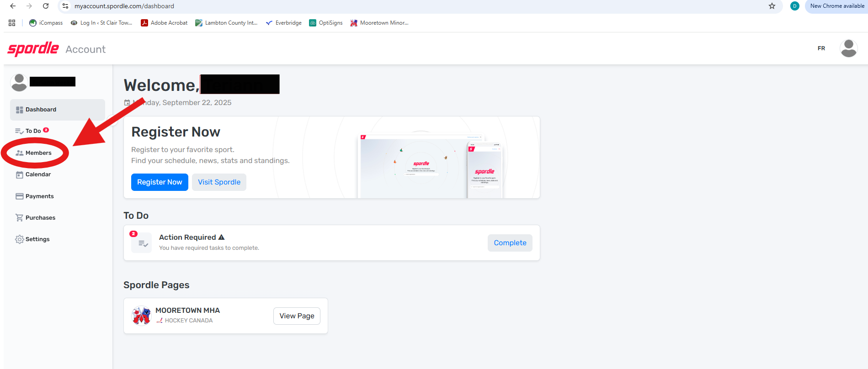
Task: Click View Page for Mooretown MHA
Action: pos(297,316)
